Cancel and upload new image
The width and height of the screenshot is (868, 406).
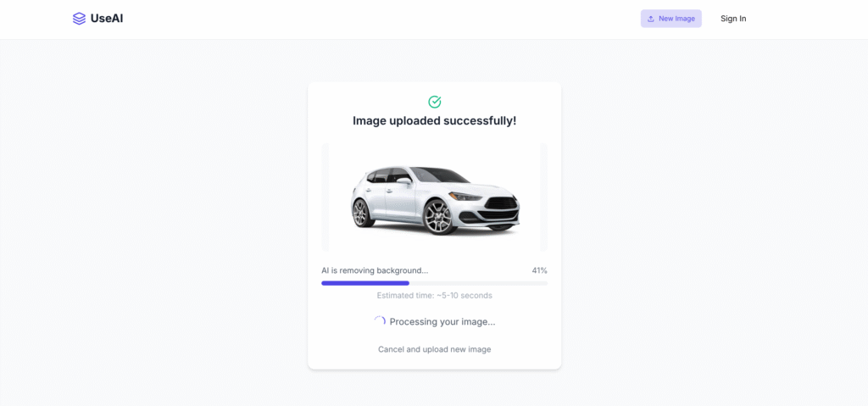(435, 349)
